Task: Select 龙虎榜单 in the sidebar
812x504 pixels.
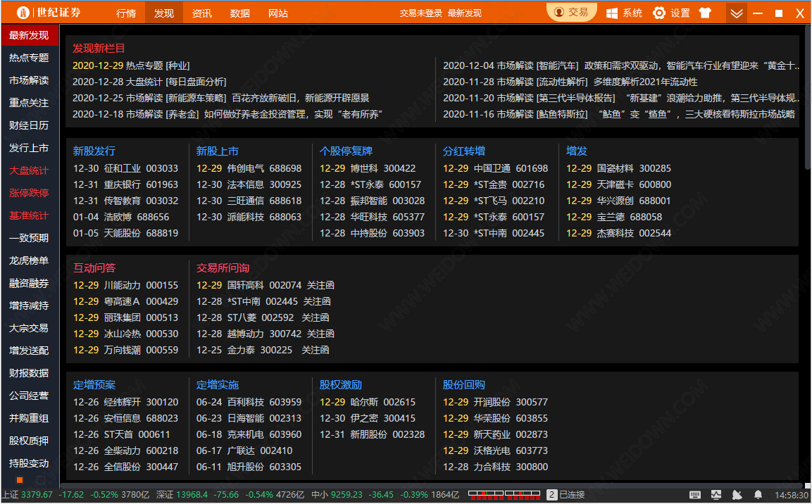Action: coord(29,260)
